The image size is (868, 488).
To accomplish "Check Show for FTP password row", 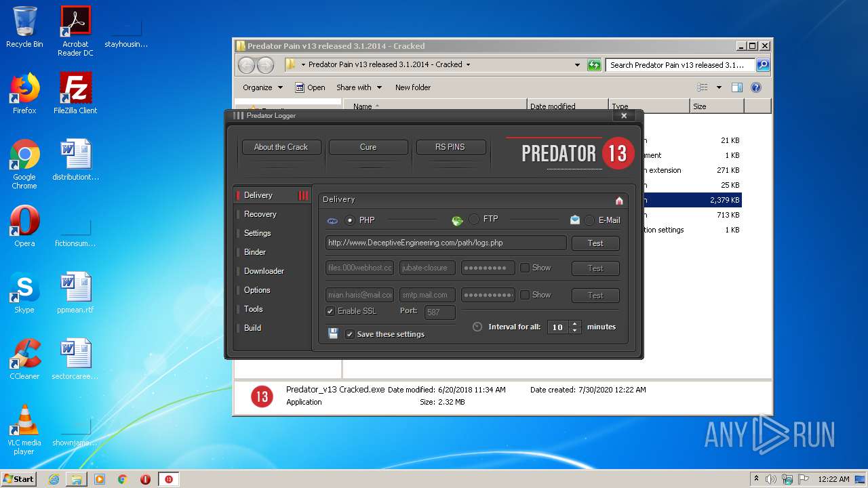I will pos(524,268).
